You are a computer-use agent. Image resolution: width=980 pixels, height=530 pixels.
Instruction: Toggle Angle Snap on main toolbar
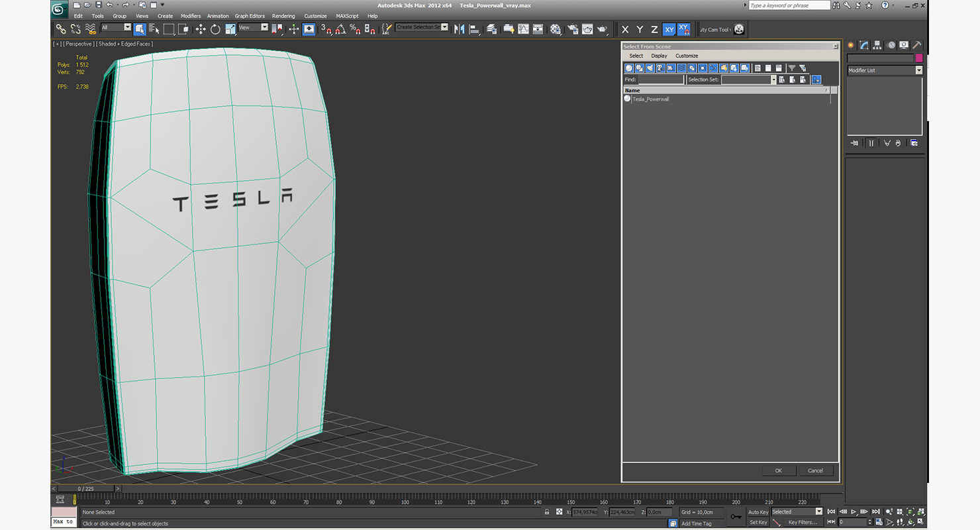tap(340, 29)
